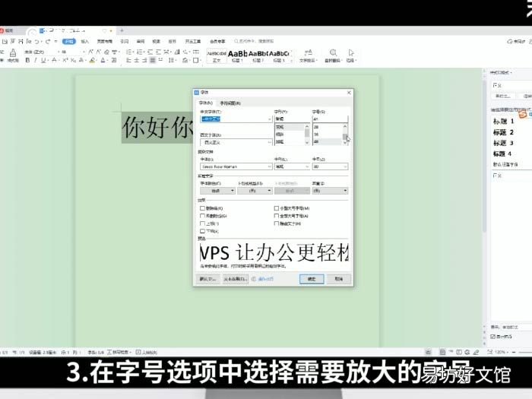
Task: Open the text layout 文字排版 tool
Action: pyautogui.click(x=308, y=55)
